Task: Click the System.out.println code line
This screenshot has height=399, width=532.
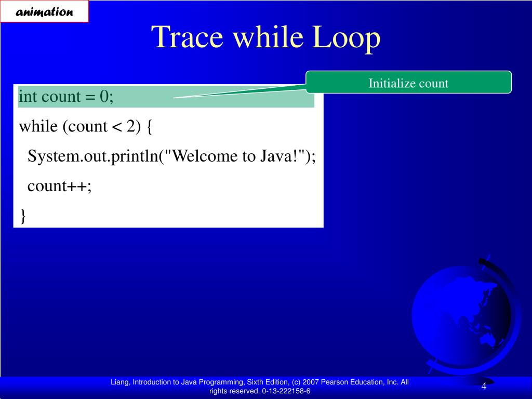Action: click(171, 156)
